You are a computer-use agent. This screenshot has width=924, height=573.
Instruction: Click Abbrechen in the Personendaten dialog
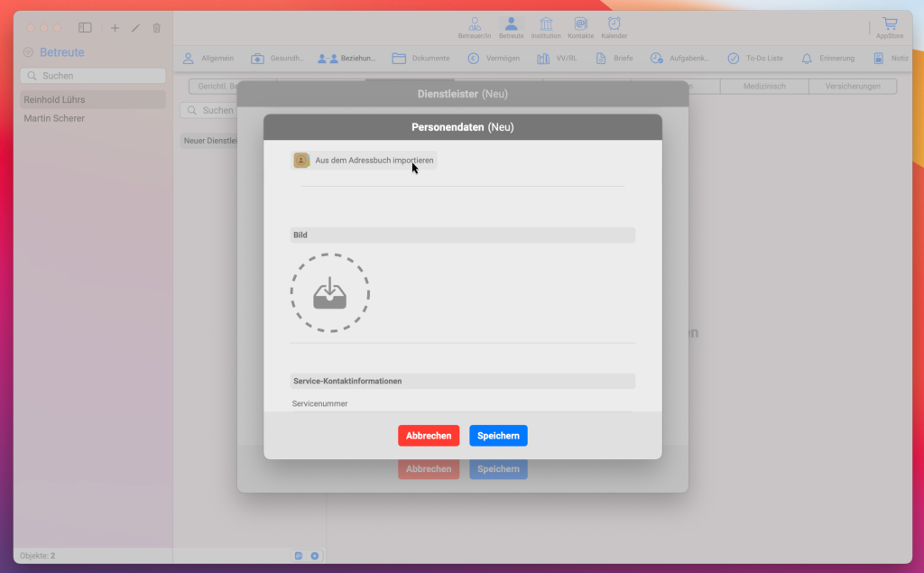pos(429,436)
